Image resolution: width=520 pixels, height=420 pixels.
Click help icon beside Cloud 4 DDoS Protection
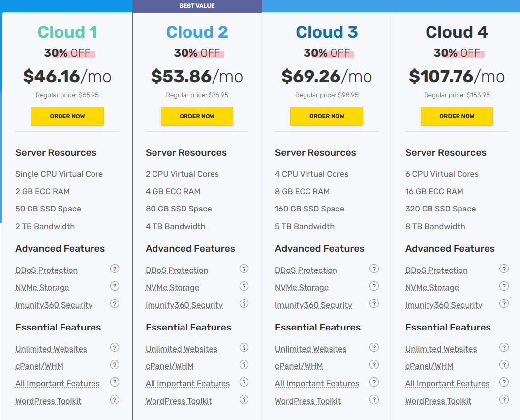504,269
